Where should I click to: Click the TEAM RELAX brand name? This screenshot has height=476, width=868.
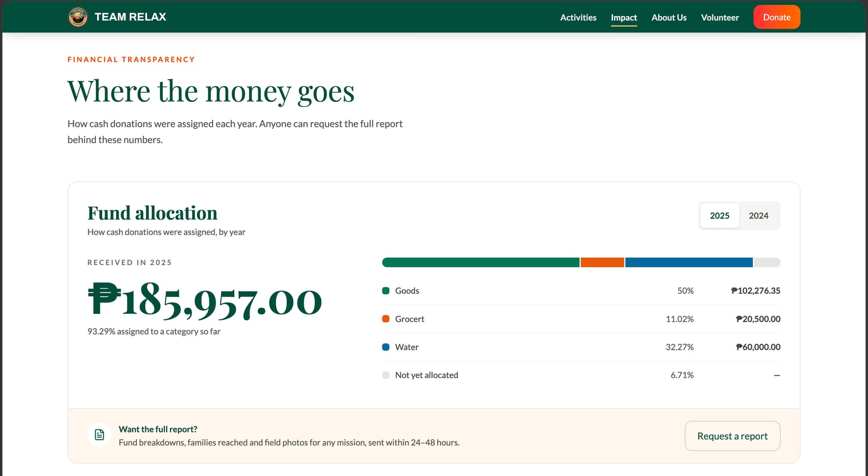point(130,17)
